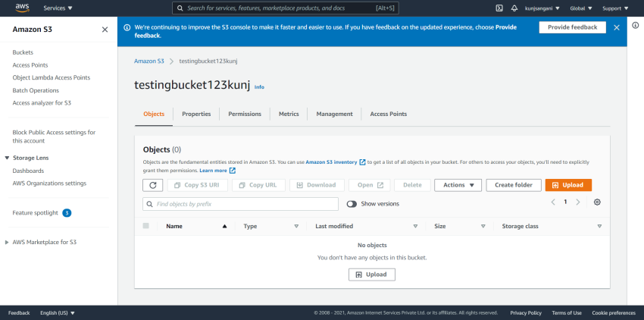This screenshot has width=644, height=320.
Task: Switch to the Objects tab
Action: tap(154, 114)
